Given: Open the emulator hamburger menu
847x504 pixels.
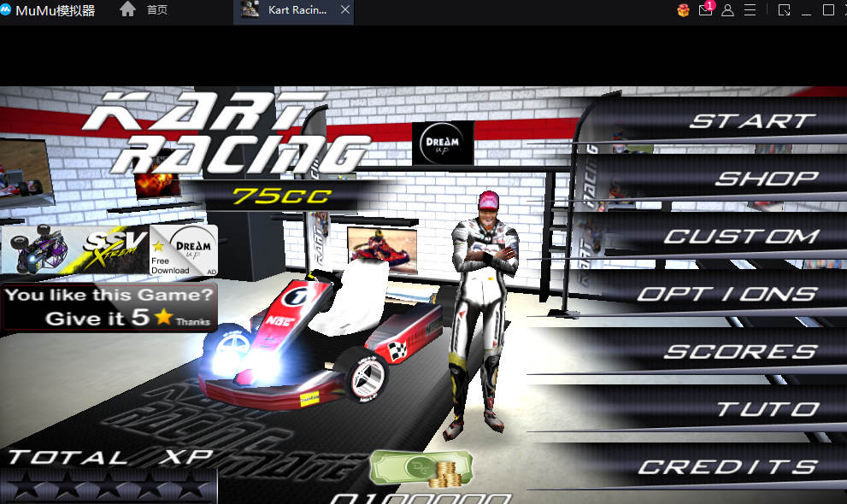Looking at the screenshot, I should [750, 10].
